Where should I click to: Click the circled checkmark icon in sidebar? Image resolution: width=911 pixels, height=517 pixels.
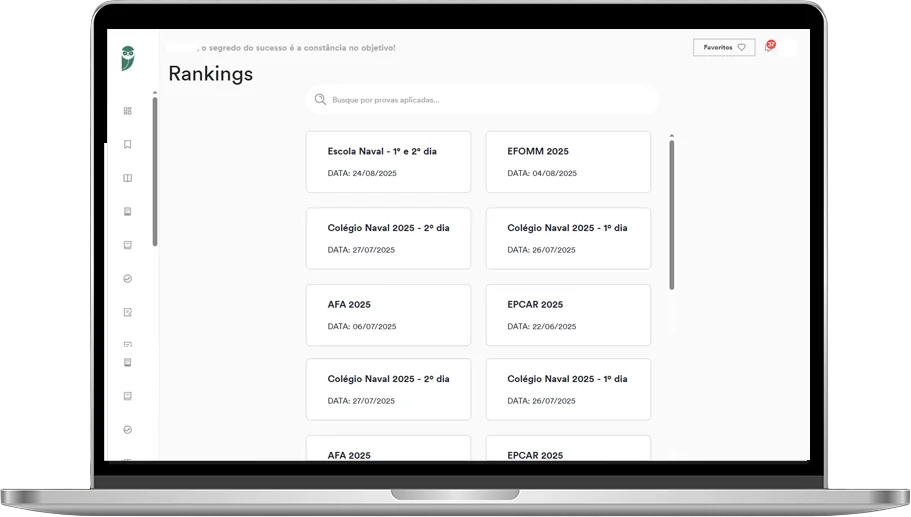127,279
